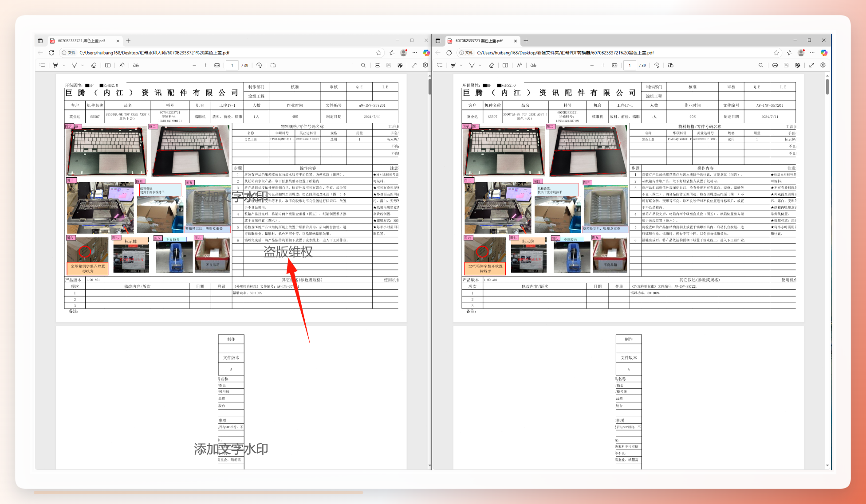Open tab actions menu in left window

40,41
